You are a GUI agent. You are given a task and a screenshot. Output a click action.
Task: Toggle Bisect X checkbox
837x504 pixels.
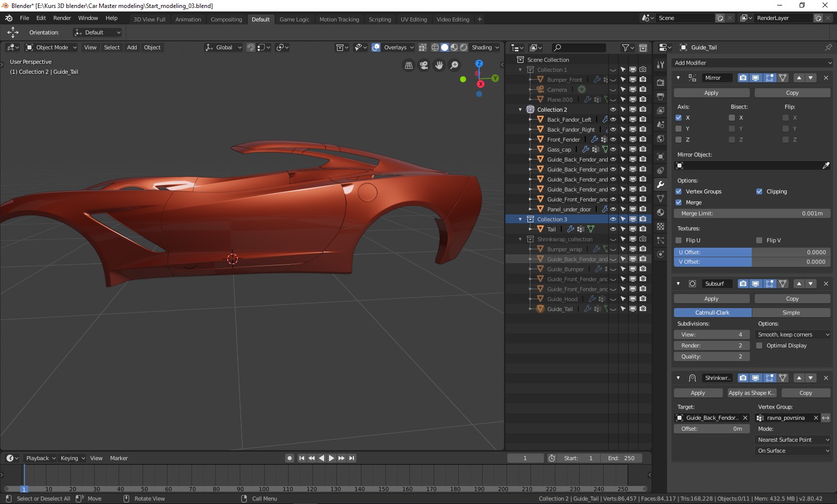click(732, 118)
